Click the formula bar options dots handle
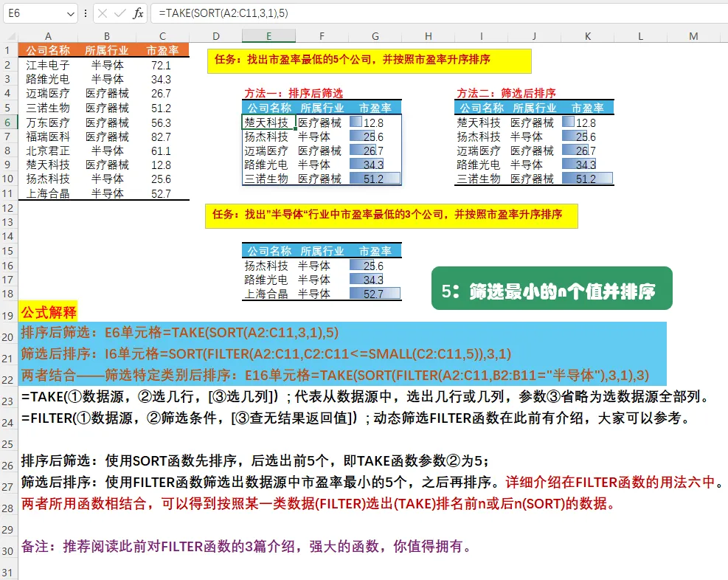The width and height of the screenshot is (728, 580). click(86, 13)
